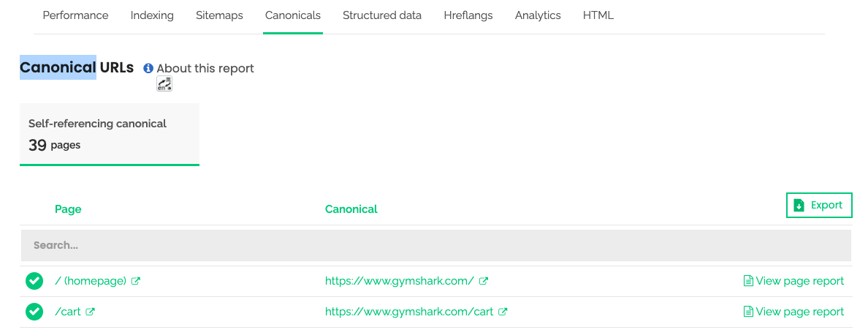Click the blue info icon beside About this report

pos(148,68)
